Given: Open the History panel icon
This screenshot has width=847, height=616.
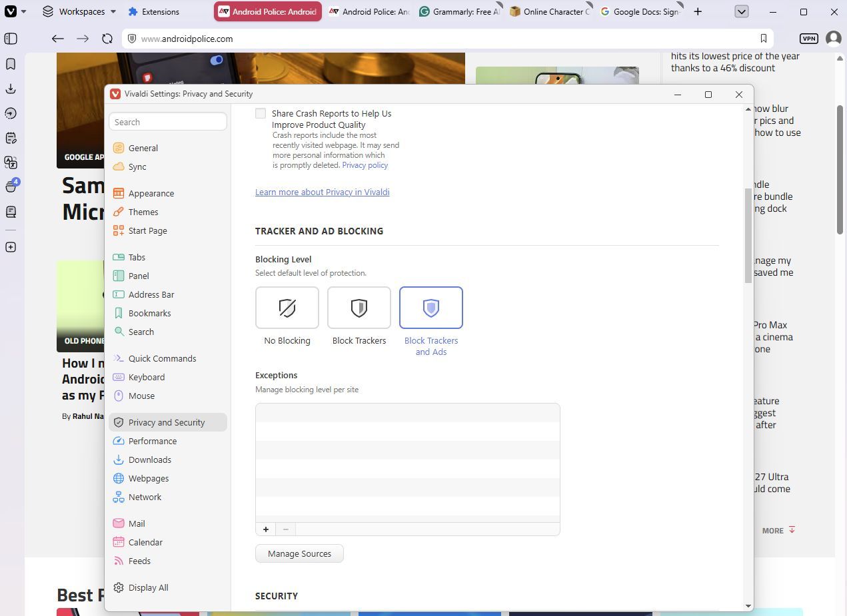Looking at the screenshot, I should pos(11,113).
